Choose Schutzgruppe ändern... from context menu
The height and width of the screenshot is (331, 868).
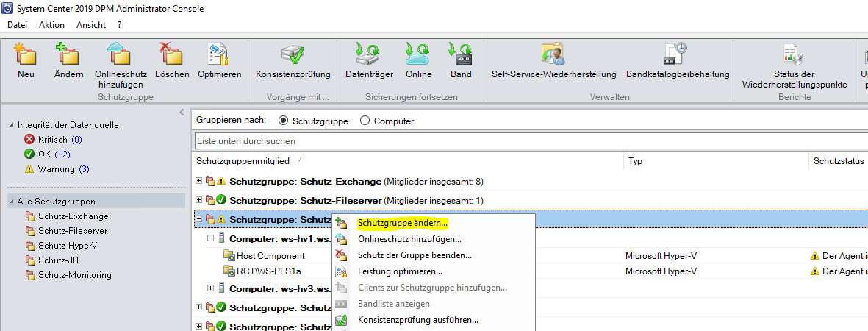point(433,223)
